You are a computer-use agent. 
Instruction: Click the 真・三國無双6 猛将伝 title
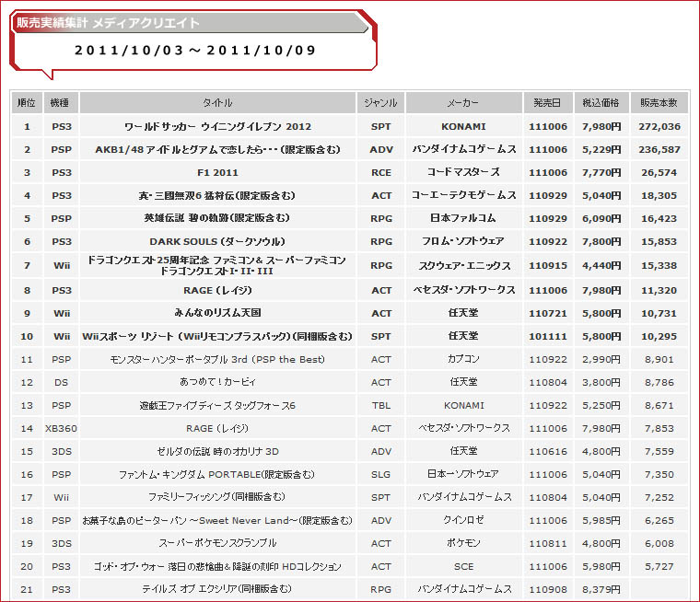click(x=217, y=195)
